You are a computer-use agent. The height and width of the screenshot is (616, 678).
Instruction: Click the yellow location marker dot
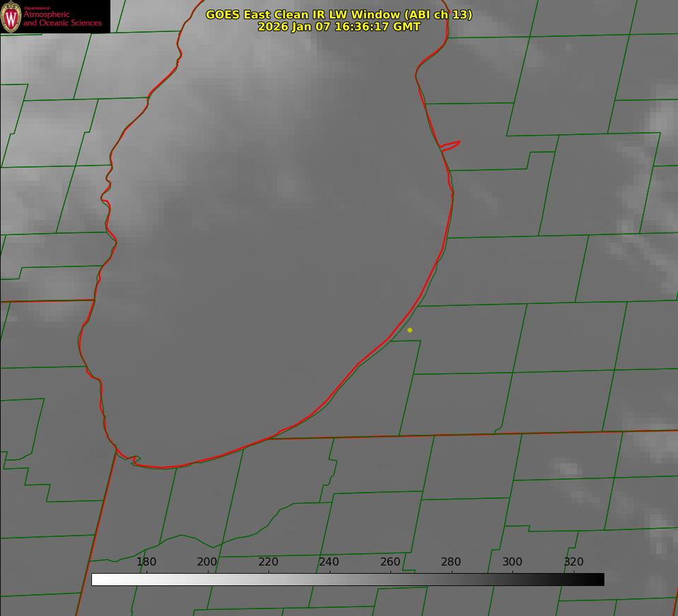coord(410,330)
